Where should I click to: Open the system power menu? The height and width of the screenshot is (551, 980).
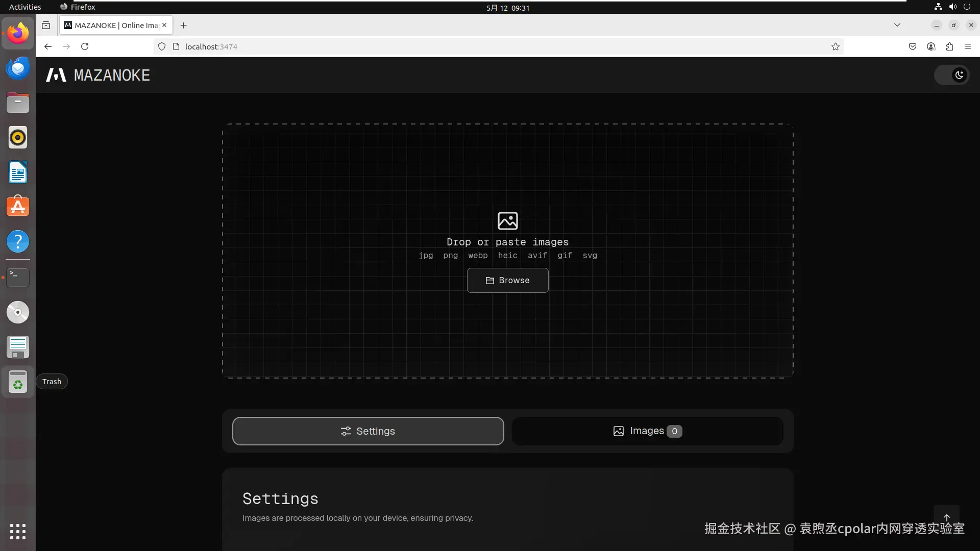(967, 7)
